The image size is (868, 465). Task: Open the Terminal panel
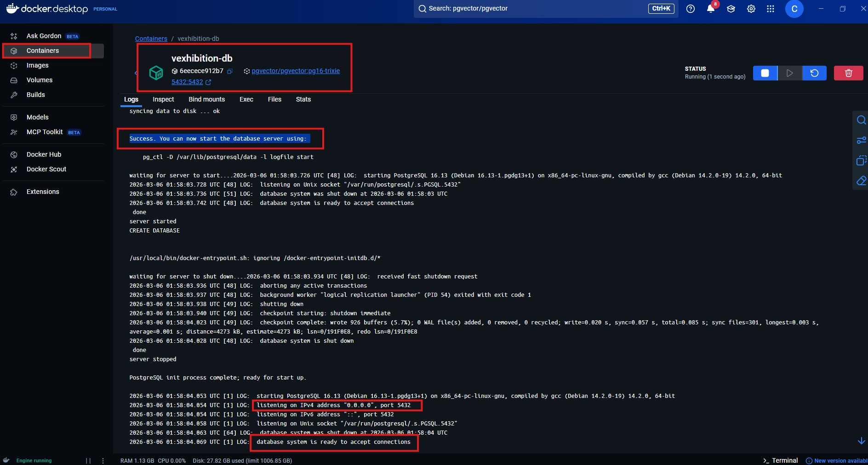[x=781, y=460]
